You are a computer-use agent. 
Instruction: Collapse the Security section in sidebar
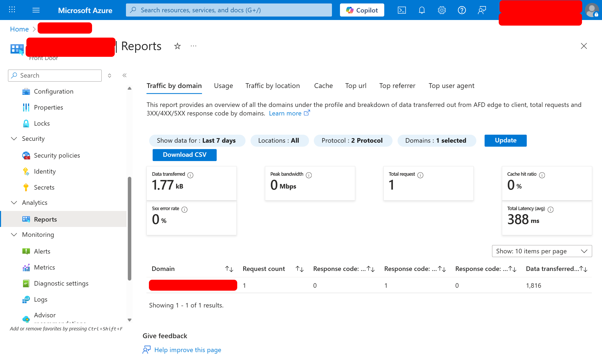pyautogui.click(x=14, y=138)
